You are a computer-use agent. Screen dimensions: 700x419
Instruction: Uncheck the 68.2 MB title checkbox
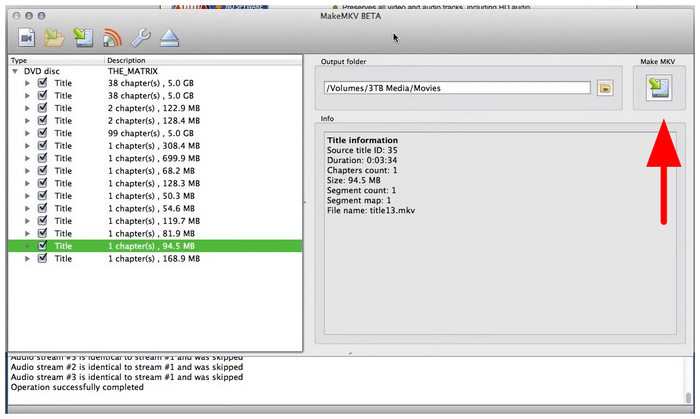(42, 170)
